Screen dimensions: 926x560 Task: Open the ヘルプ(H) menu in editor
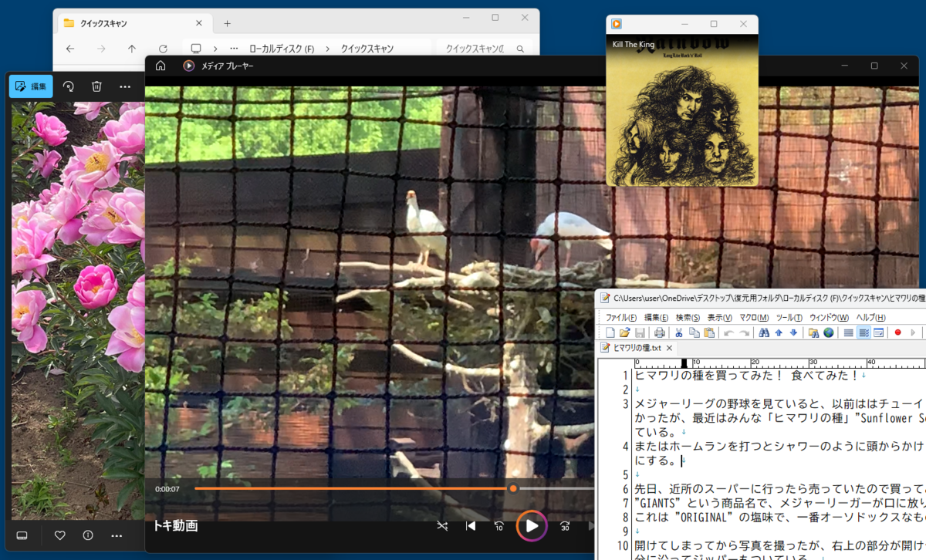870,317
